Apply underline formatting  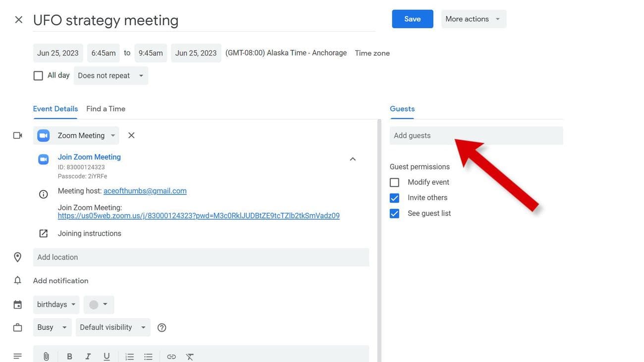[x=107, y=357]
